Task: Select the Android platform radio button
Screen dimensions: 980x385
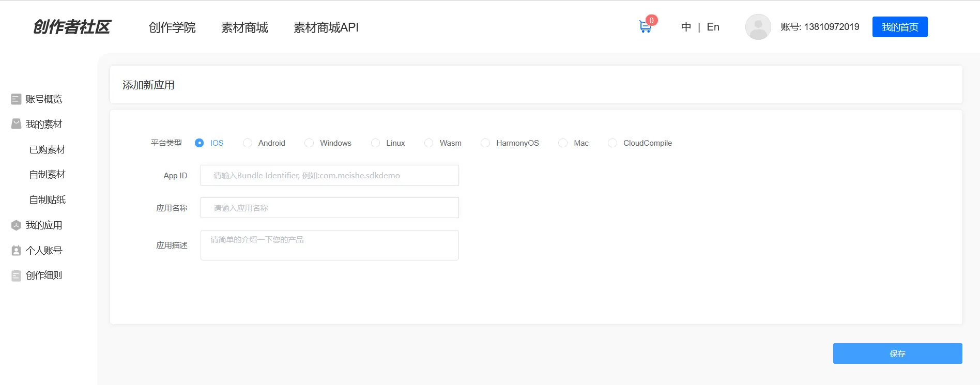Action: (248, 143)
